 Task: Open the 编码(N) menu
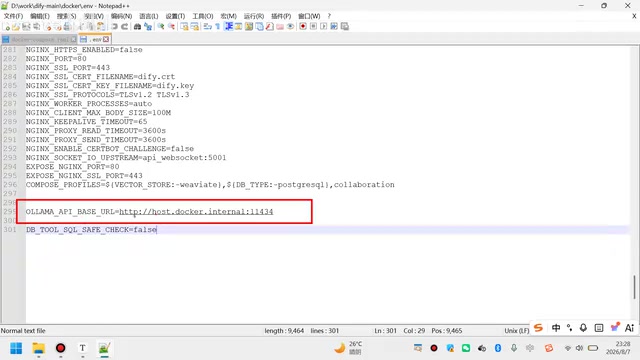(x=121, y=16)
